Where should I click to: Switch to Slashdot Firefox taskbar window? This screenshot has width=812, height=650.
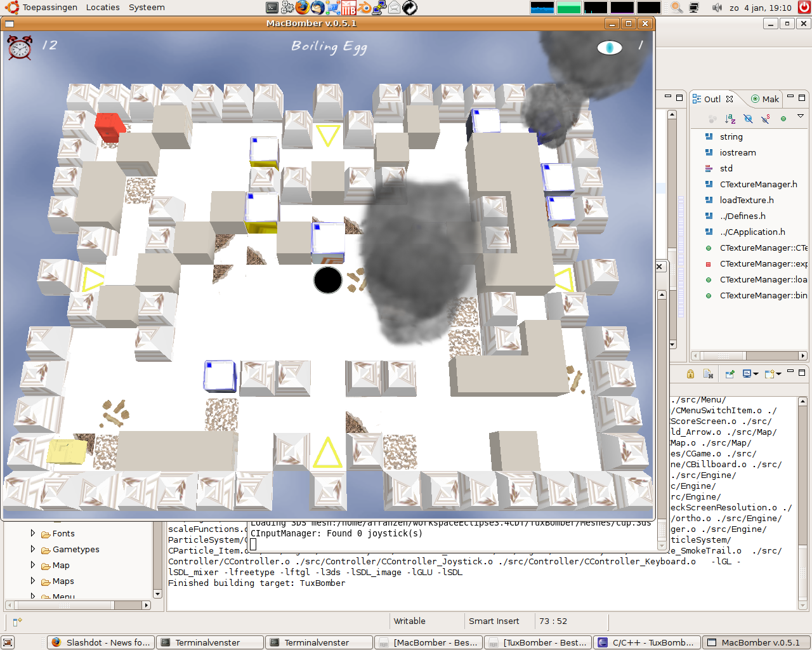tap(101, 642)
